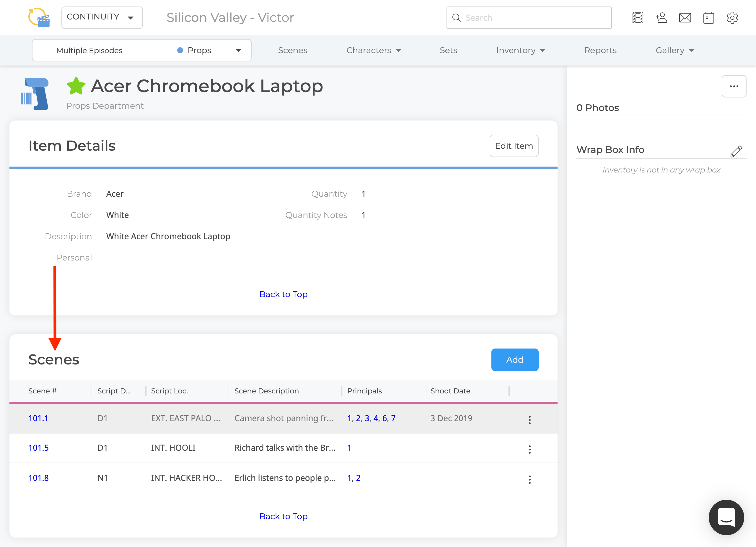Open options menu for scene 101.1
The height and width of the screenshot is (547, 756).
tap(530, 420)
